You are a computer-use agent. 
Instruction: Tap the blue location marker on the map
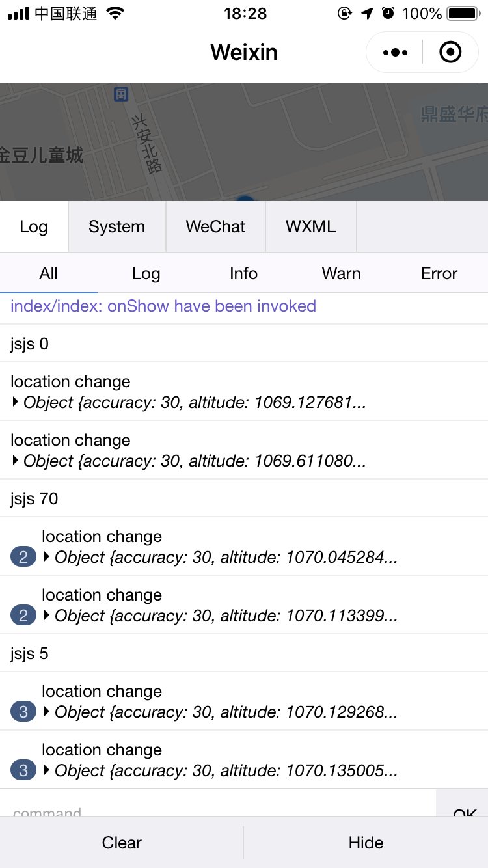(245, 199)
